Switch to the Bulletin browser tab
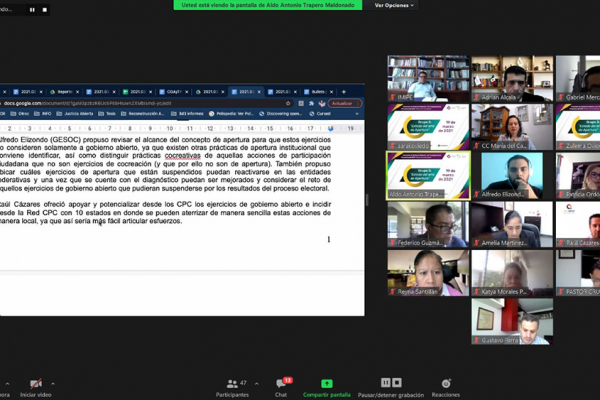This screenshot has width=600, height=400. click(319, 92)
